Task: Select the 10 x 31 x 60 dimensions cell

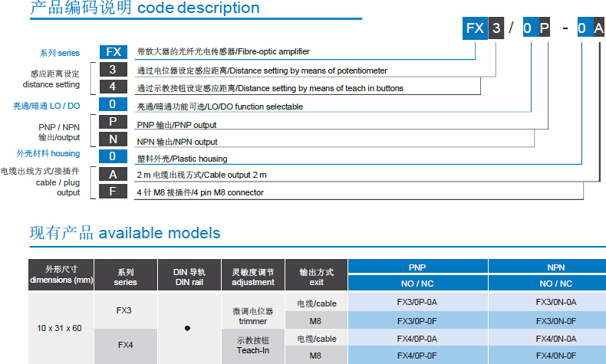Action: point(59,328)
